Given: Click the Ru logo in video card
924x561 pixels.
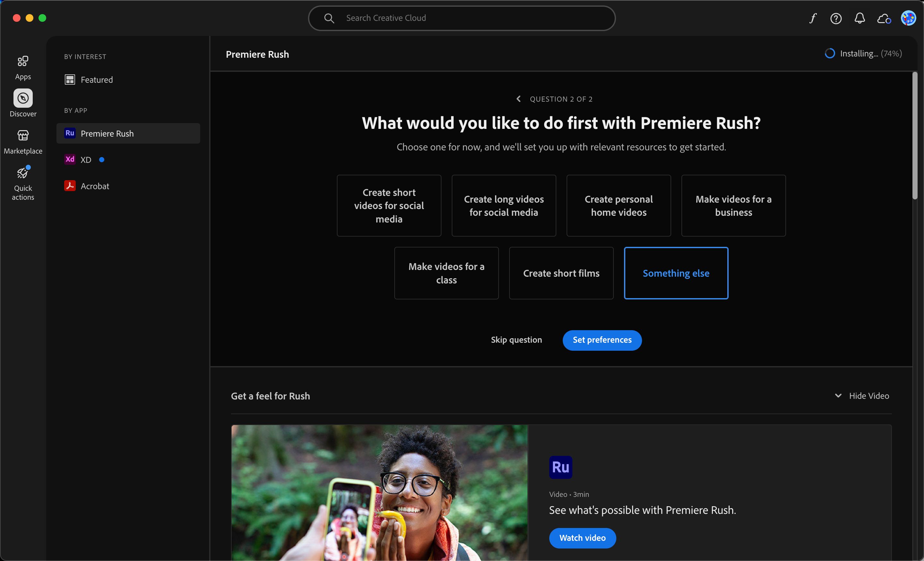Looking at the screenshot, I should [560, 467].
